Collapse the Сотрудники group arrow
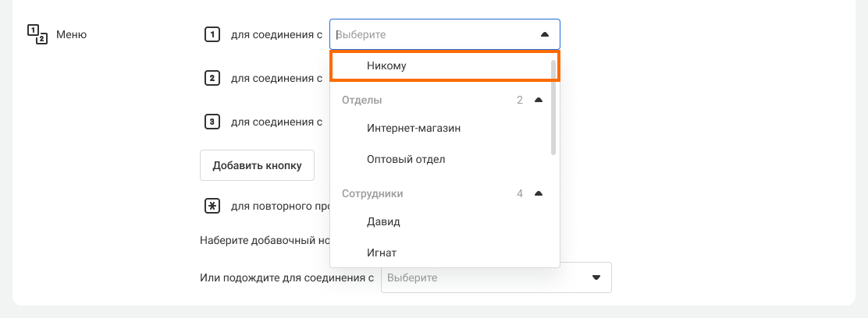The width and height of the screenshot is (868, 318). (x=538, y=193)
